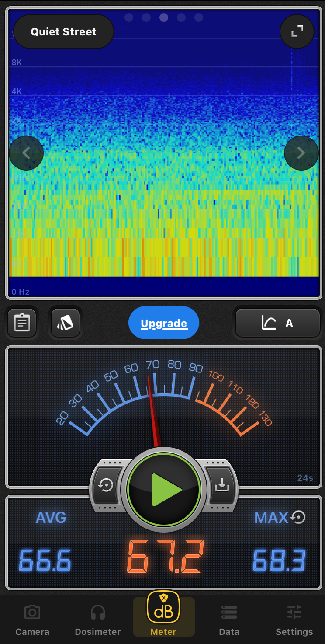Open the Camera tab
325x644 pixels.
32,620
